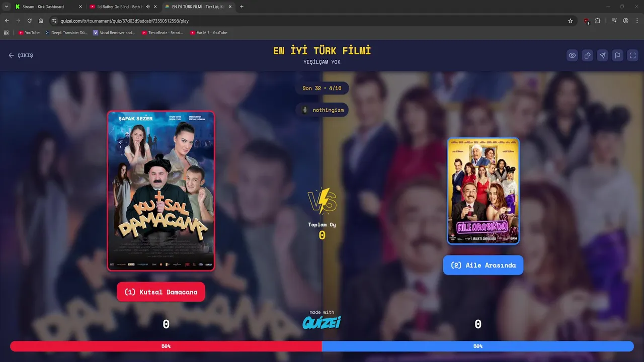Click the site info icon in address bar
The width and height of the screenshot is (644, 362).
click(54, 21)
